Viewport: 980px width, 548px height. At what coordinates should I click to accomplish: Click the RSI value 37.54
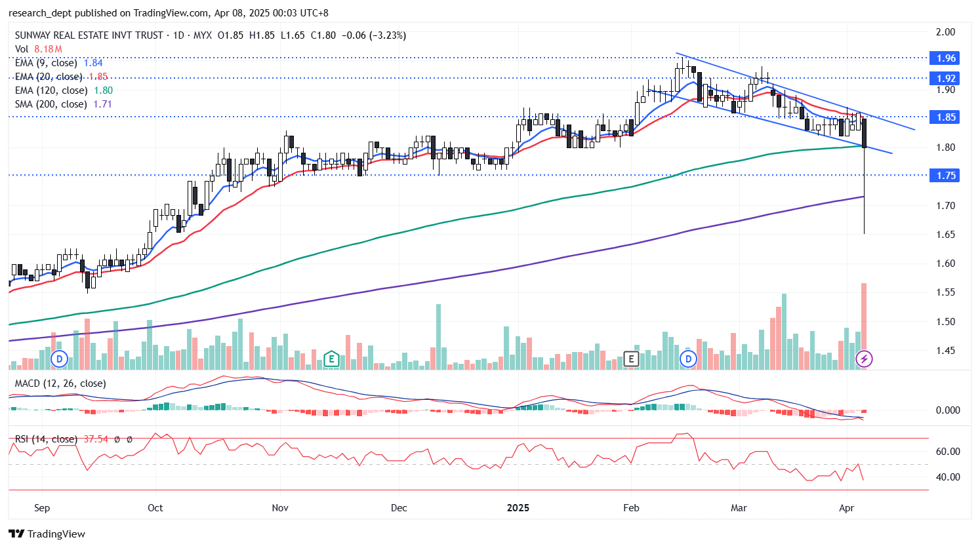[96, 439]
